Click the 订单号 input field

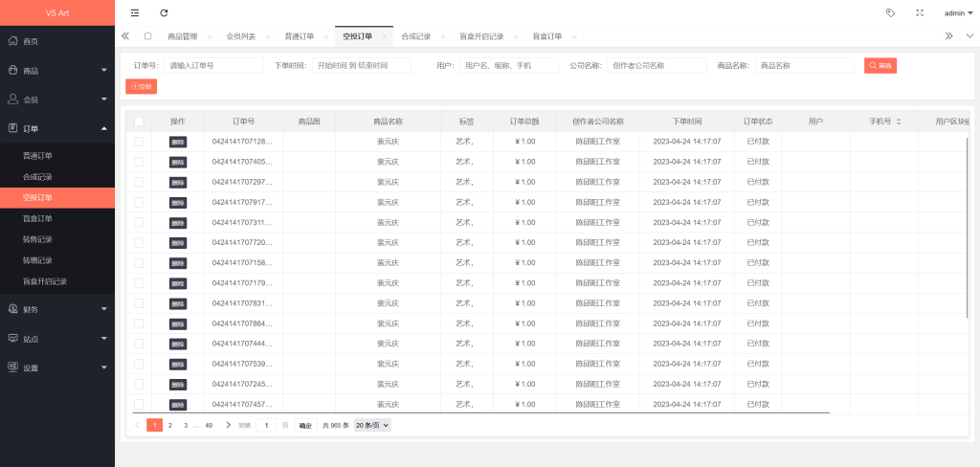click(213, 66)
